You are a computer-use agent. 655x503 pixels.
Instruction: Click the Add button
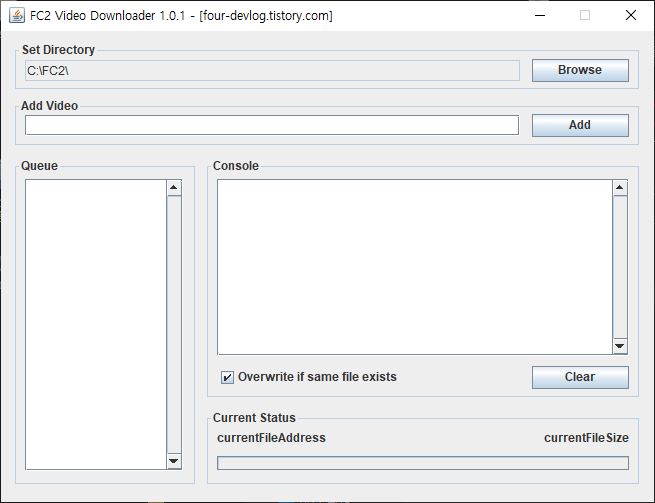(x=580, y=125)
